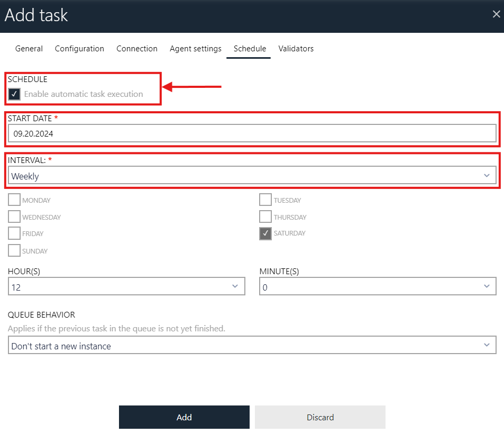Check the Tuesday checkbox
Image resolution: width=504 pixels, height=433 pixels.
click(265, 200)
